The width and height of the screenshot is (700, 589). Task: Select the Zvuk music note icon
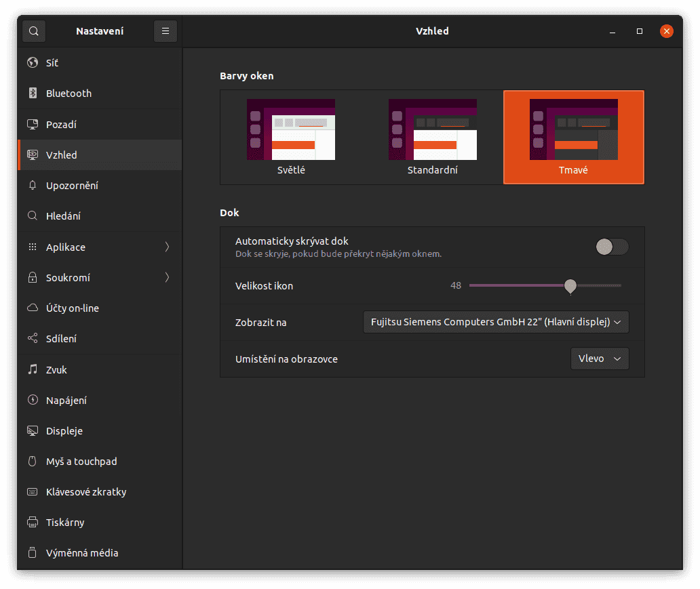pyautogui.click(x=33, y=369)
